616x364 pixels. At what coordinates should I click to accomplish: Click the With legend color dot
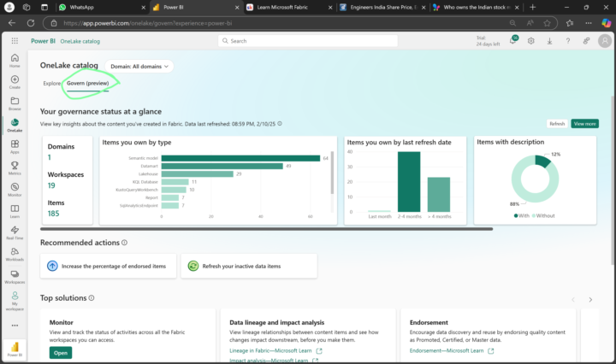516,215
